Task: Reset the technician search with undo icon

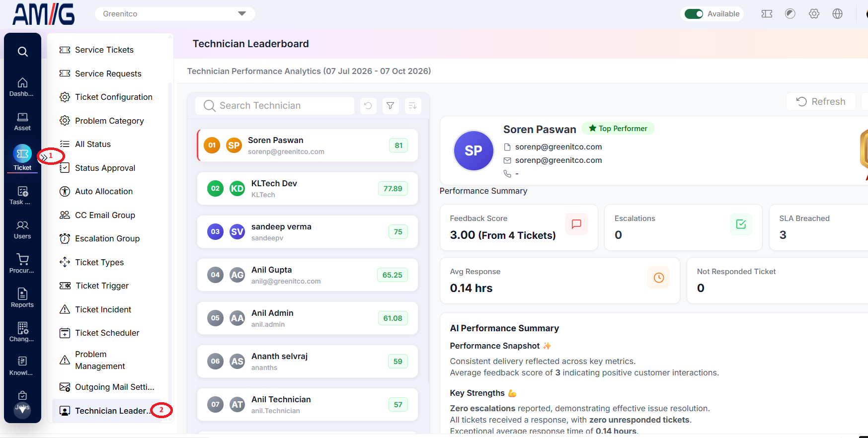Action: (x=368, y=106)
